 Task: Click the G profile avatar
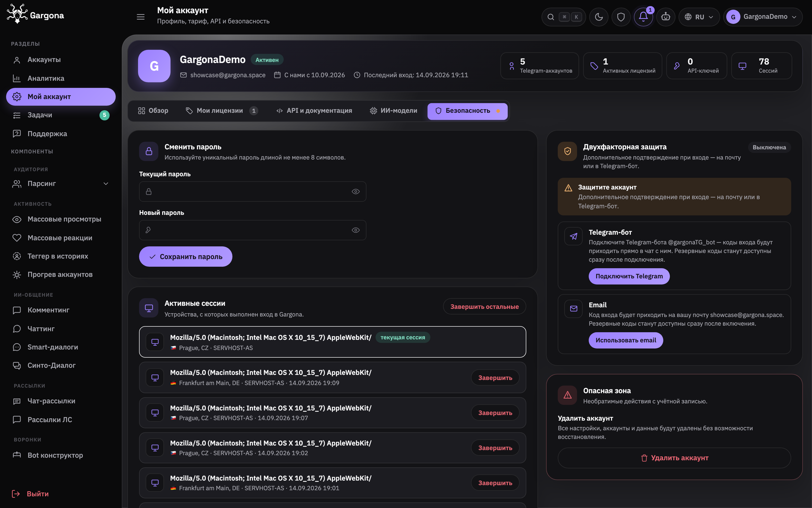click(x=154, y=66)
